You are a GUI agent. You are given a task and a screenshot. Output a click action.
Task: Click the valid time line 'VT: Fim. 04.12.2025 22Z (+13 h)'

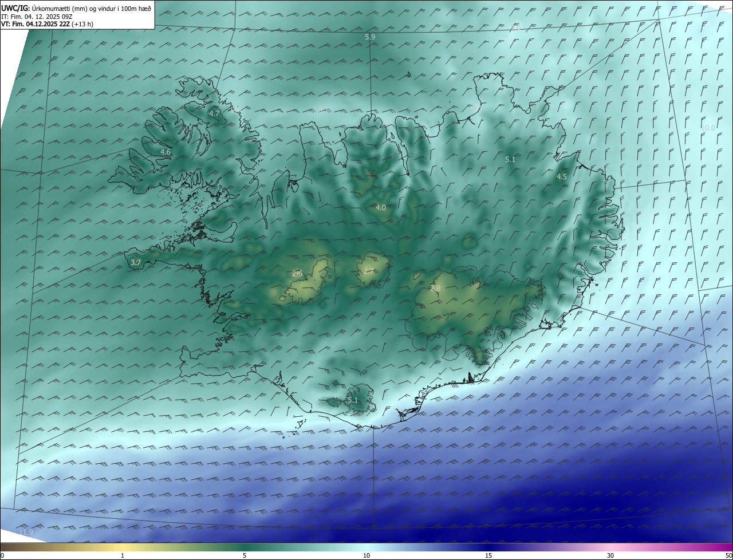coord(47,24)
